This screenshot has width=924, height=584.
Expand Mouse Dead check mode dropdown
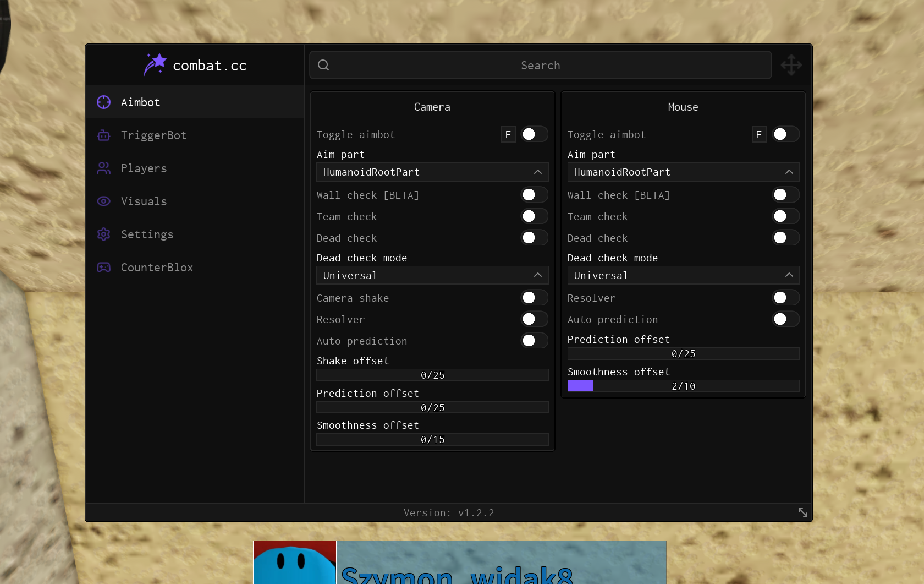point(683,275)
